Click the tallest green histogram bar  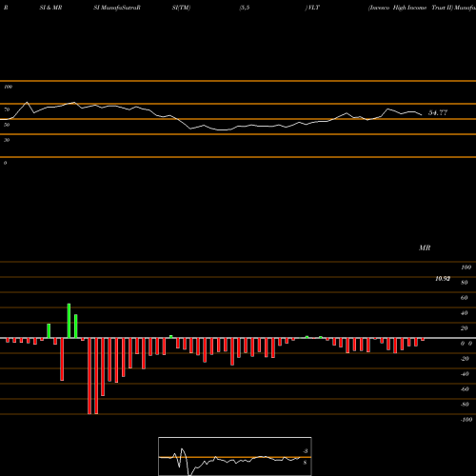point(69,321)
